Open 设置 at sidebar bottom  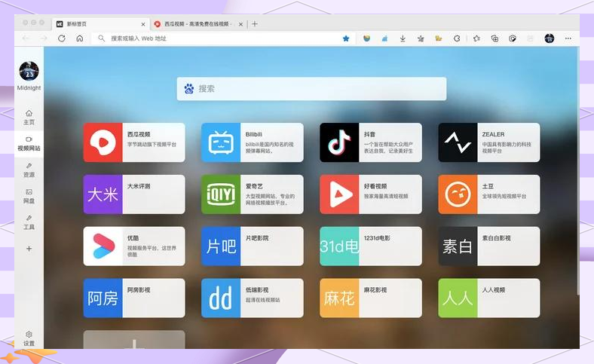tap(29, 338)
